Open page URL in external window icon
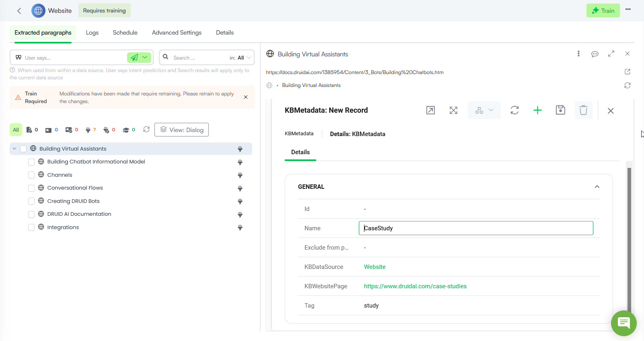644x341 pixels. pos(628,72)
